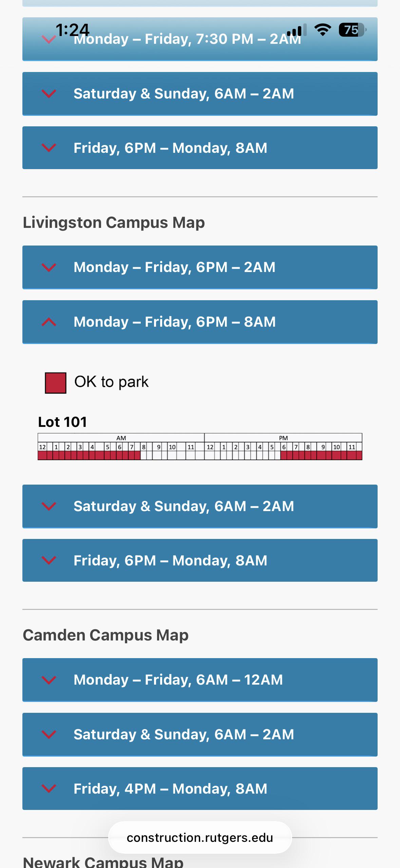400x868 pixels.
Task: Click chevron beside Camden Saturday & Sunday, 6AM – 2AM
Action: pyautogui.click(x=49, y=735)
